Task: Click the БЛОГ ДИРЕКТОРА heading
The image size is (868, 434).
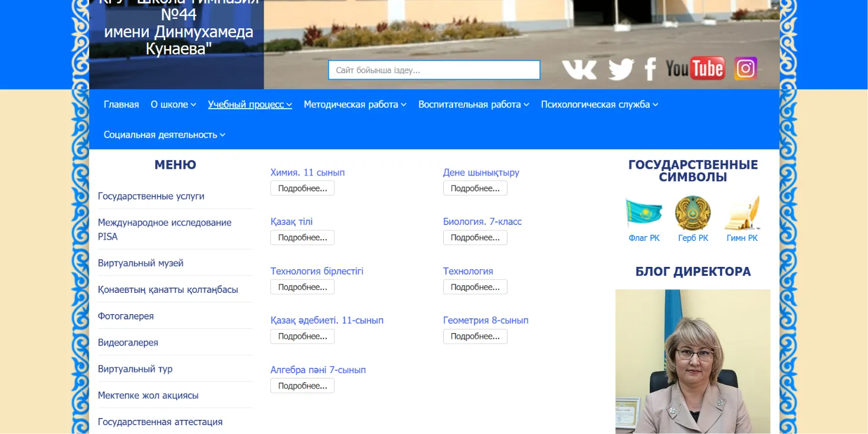Action: click(693, 272)
